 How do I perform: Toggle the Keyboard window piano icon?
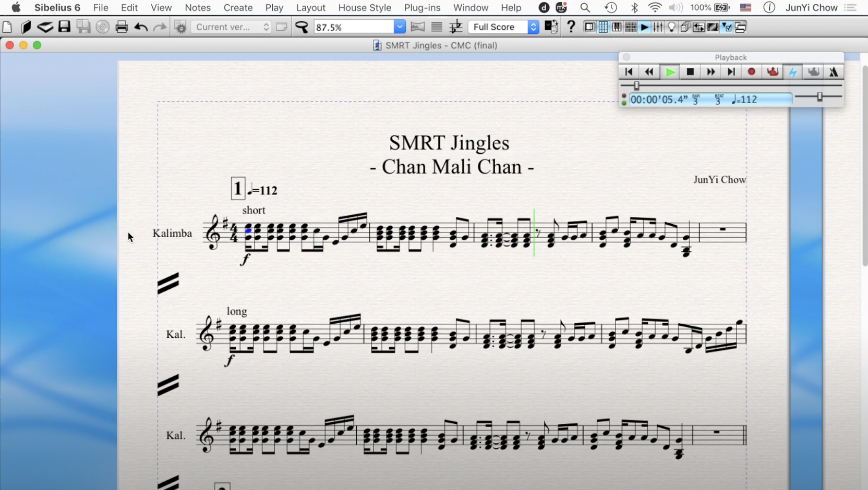click(617, 27)
